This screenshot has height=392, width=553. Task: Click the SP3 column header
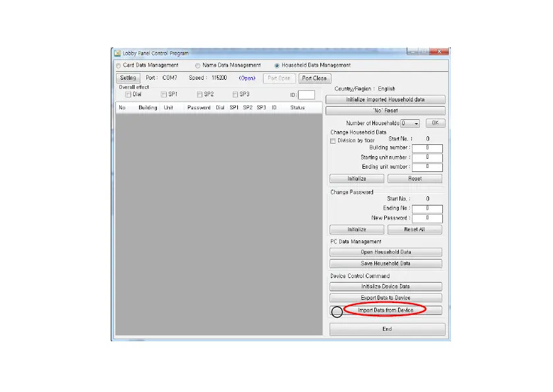coord(261,107)
